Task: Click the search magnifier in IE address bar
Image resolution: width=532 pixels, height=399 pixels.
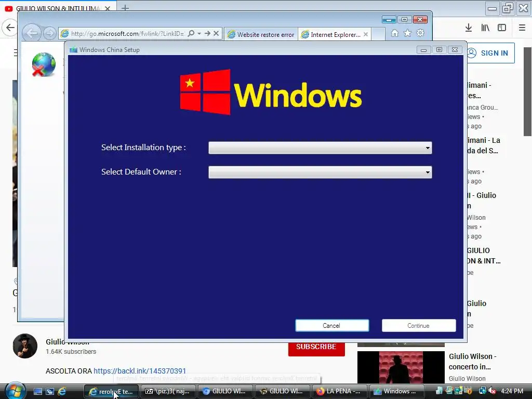Action: (191, 33)
